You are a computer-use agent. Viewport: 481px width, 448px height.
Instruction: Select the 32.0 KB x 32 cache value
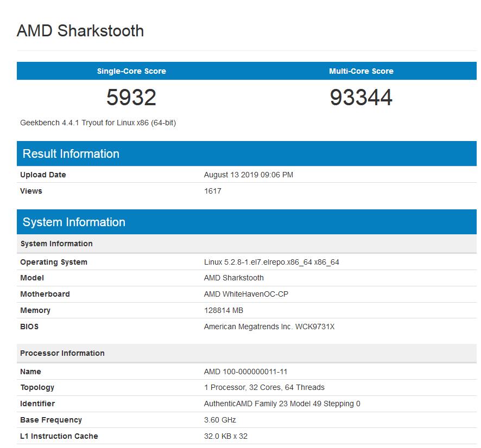coord(226,437)
